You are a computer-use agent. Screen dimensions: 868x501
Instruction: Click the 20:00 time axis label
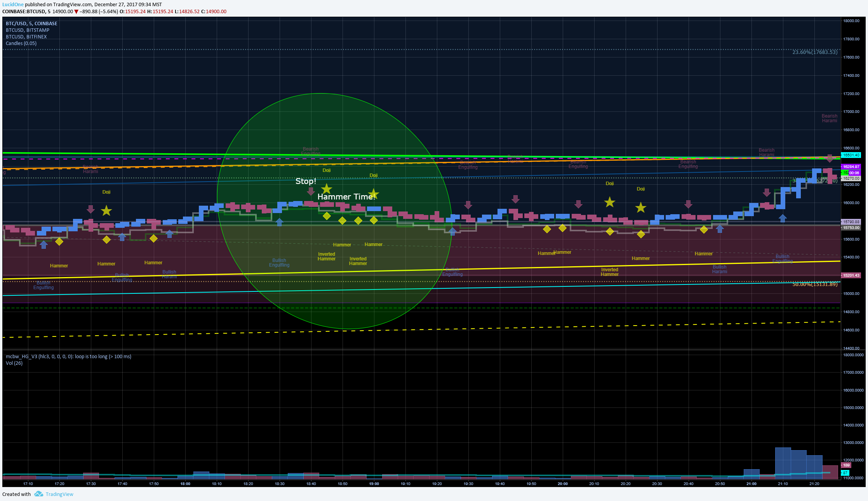563,484
